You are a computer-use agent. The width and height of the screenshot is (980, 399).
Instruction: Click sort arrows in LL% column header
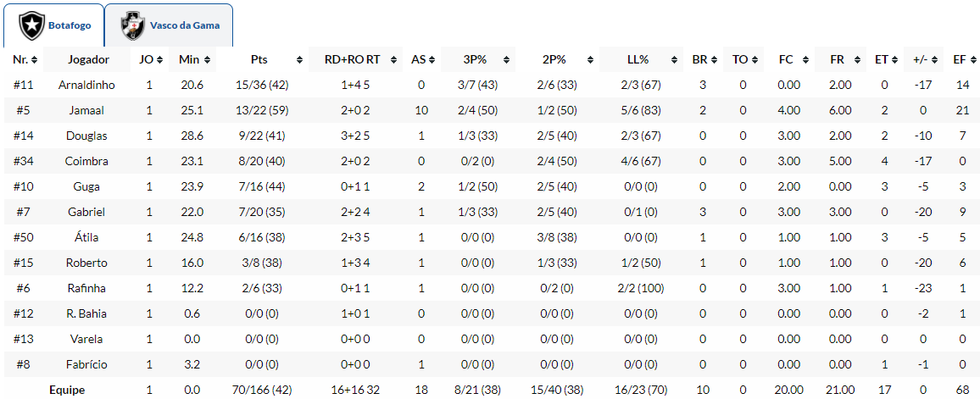pyautogui.click(x=674, y=59)
